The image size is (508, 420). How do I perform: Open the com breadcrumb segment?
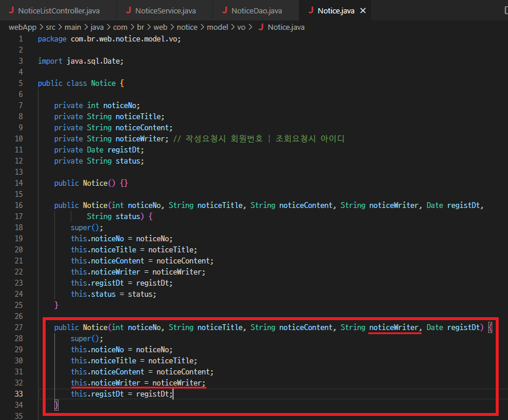click(120, 27)
